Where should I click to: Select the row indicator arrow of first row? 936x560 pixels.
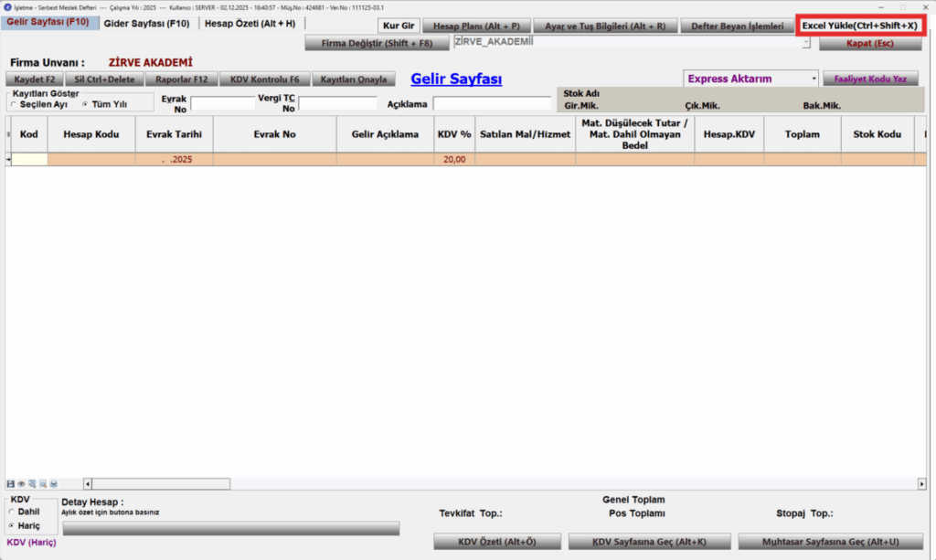tap(8, 159)
